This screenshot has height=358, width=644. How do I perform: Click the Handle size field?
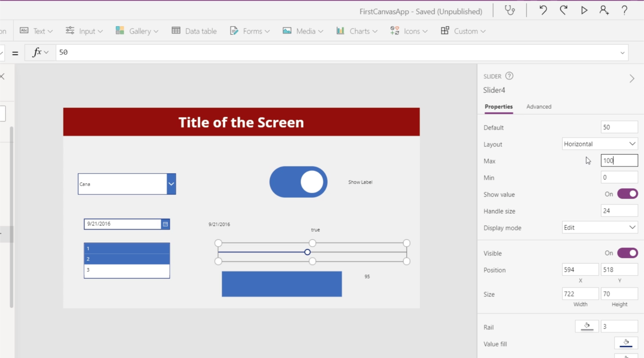619,211
